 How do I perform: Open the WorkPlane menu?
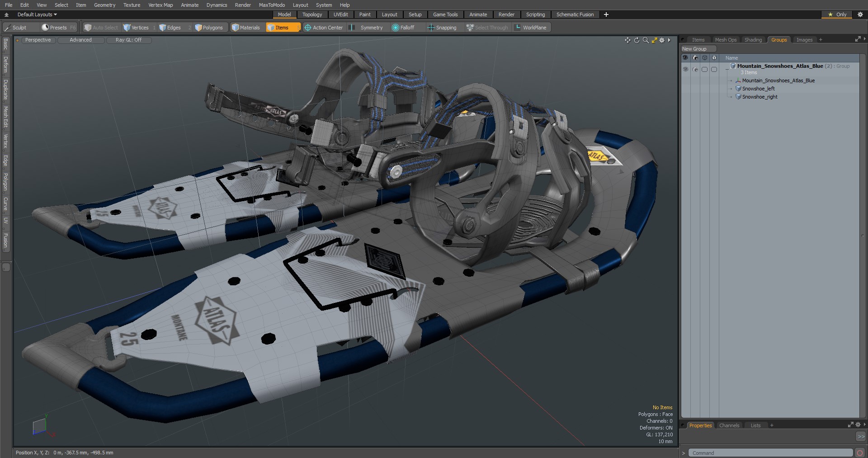coord(531,28)
